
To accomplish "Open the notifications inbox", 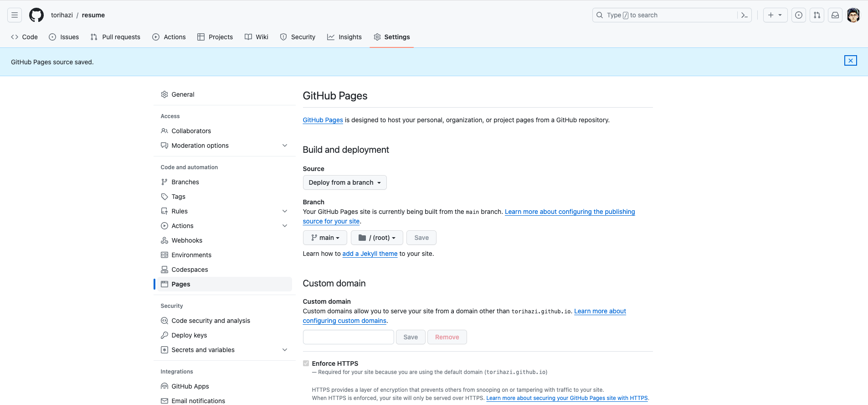I will pos(835,15).
